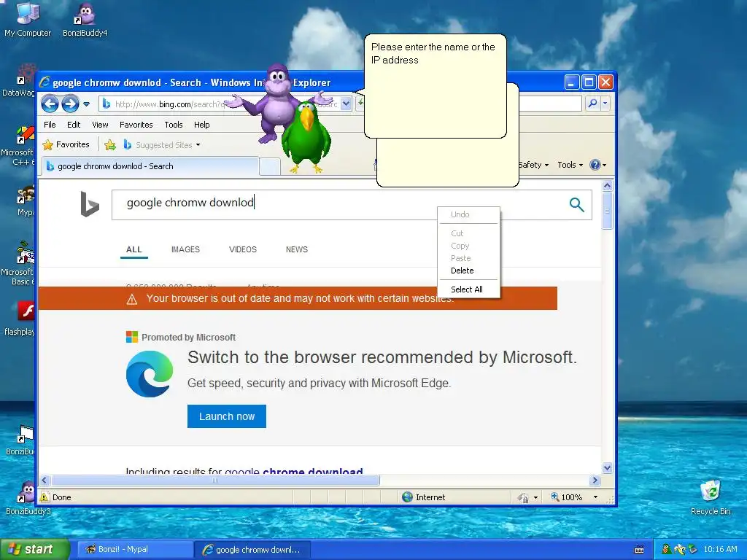Click the out of date browser warning banner
747x560 pixels.
(298, 298)
